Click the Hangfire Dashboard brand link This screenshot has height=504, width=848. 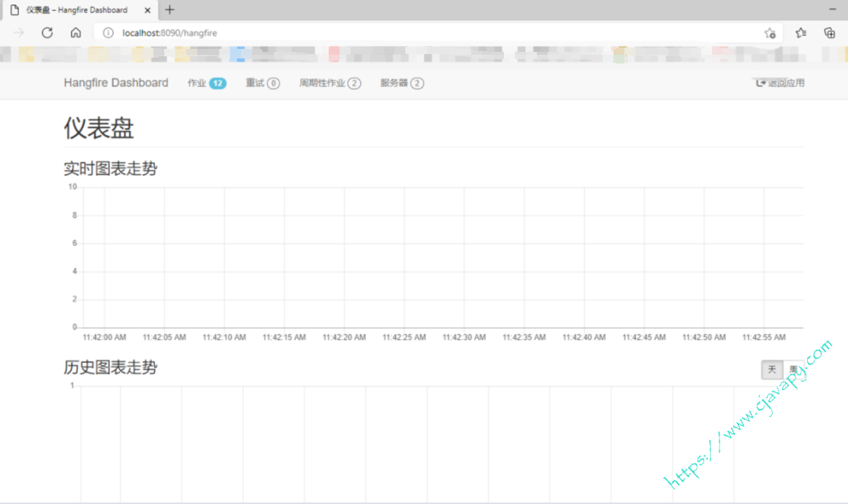(115, 83)
